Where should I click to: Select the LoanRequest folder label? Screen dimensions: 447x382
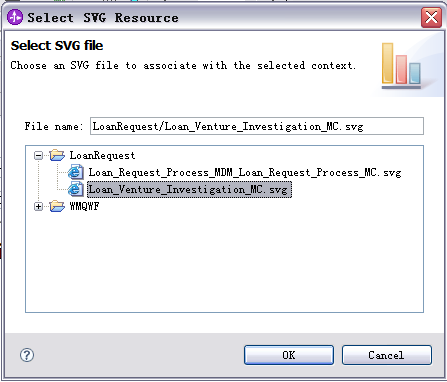tap(102, 155)
